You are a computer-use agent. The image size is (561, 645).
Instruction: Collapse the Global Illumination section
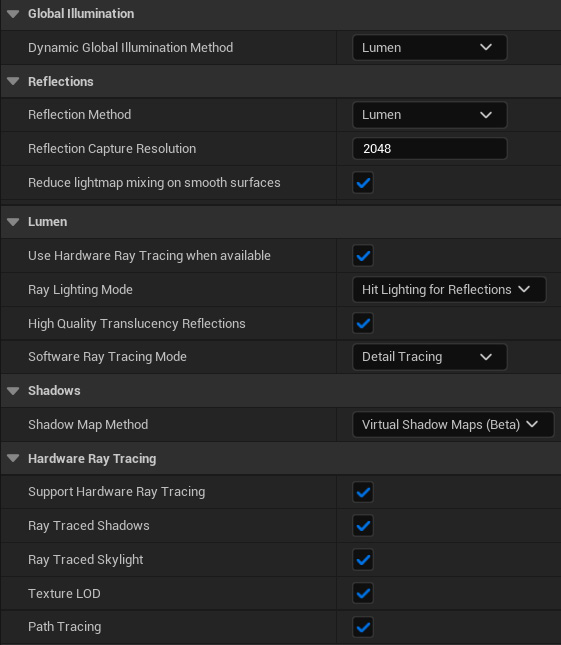[x=13, y=14]
